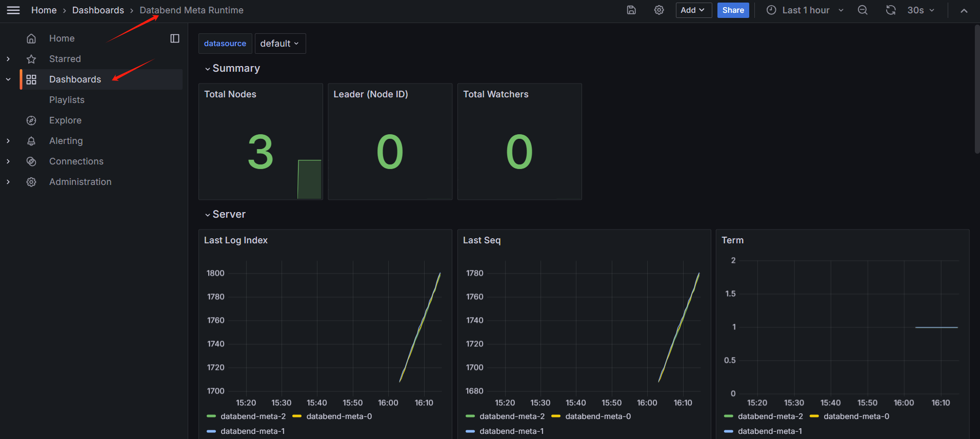Open the datasource default dropdown
Screen dimensions: 980x439
click(x=279, y=44)
